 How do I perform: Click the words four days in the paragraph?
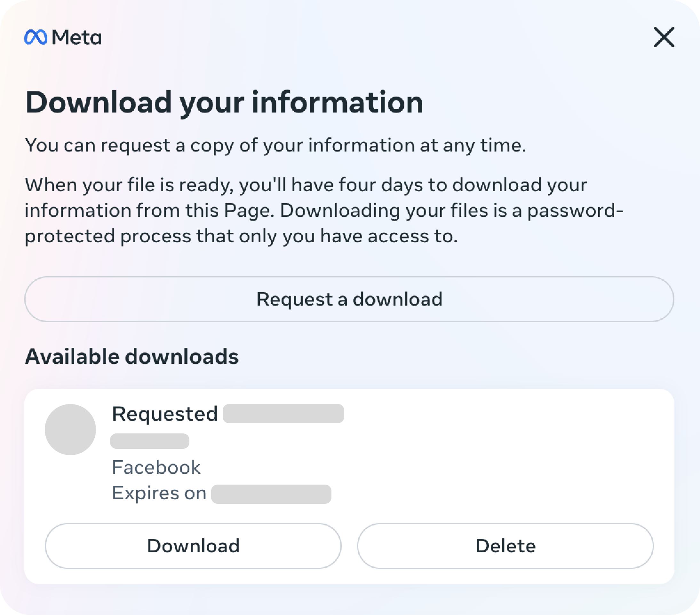pos(380,185)
